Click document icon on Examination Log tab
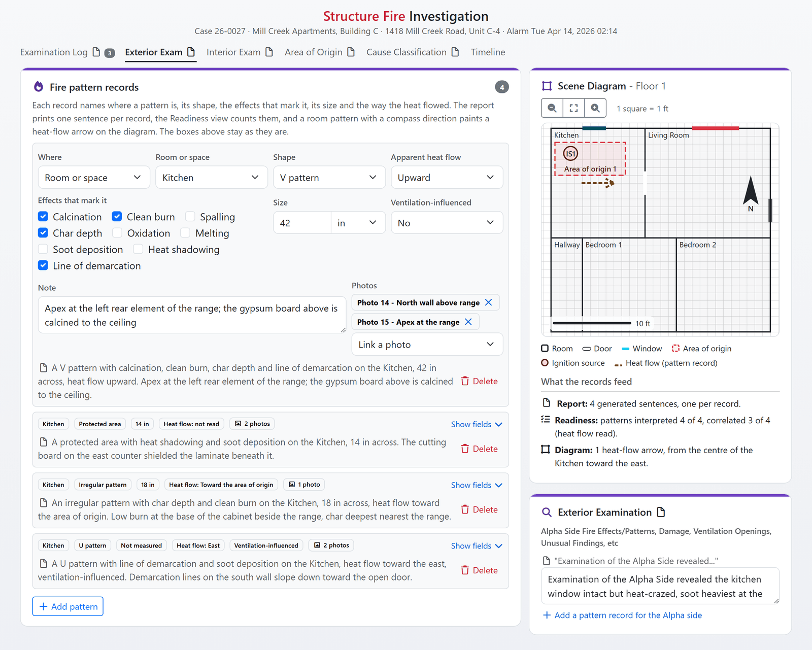Viewport: 812px width, 650px height. pyautogui.click(x=96, y=52)
